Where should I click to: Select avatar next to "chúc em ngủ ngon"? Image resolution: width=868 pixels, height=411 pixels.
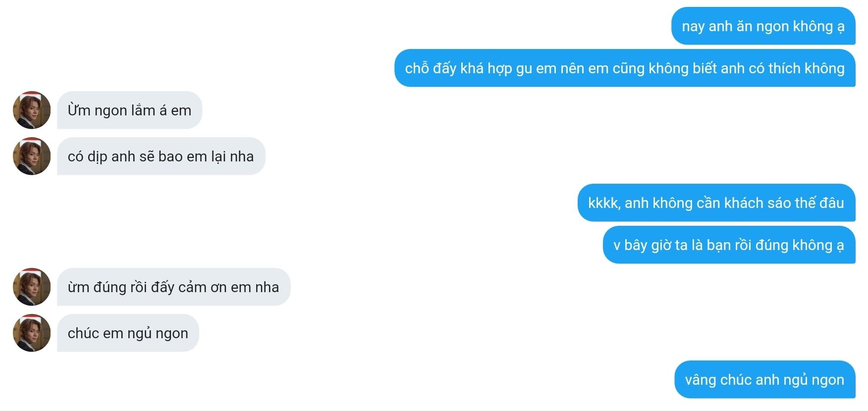(32, 333)
